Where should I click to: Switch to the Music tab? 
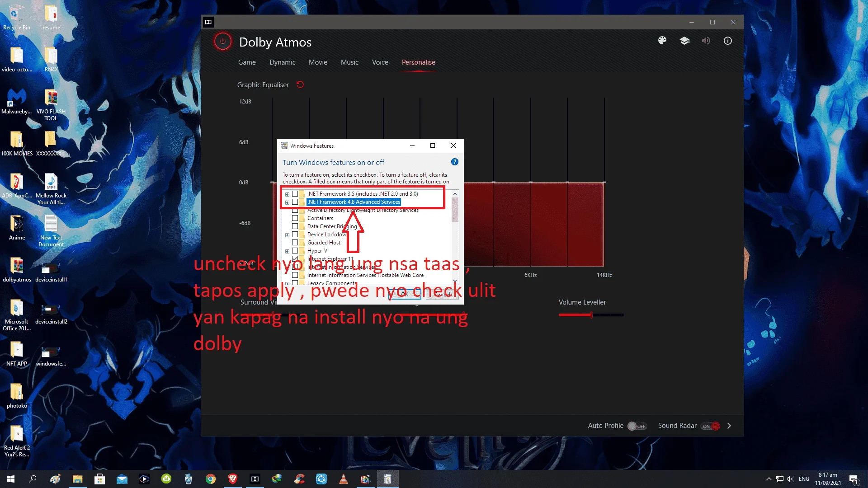pos(349,62)
